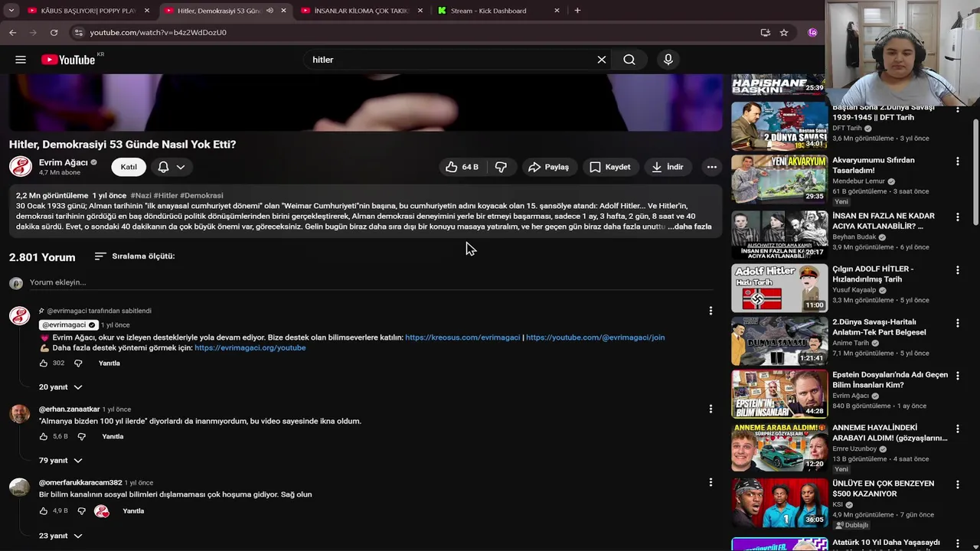Like the pinned @evrimagaci comment

point(44,364)
